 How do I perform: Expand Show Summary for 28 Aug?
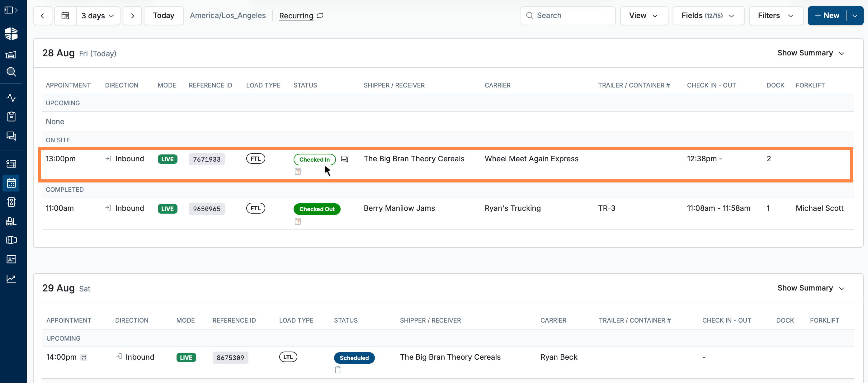click(811, 53)
